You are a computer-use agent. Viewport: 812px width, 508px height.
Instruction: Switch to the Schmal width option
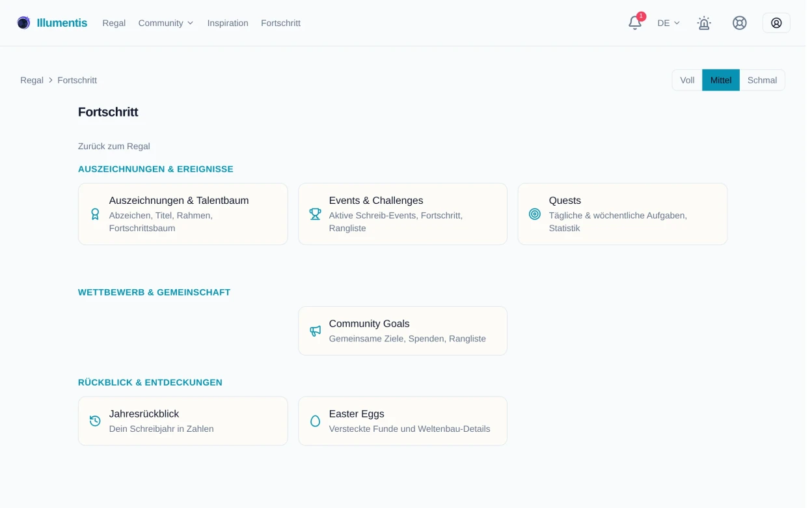(762, 80)
